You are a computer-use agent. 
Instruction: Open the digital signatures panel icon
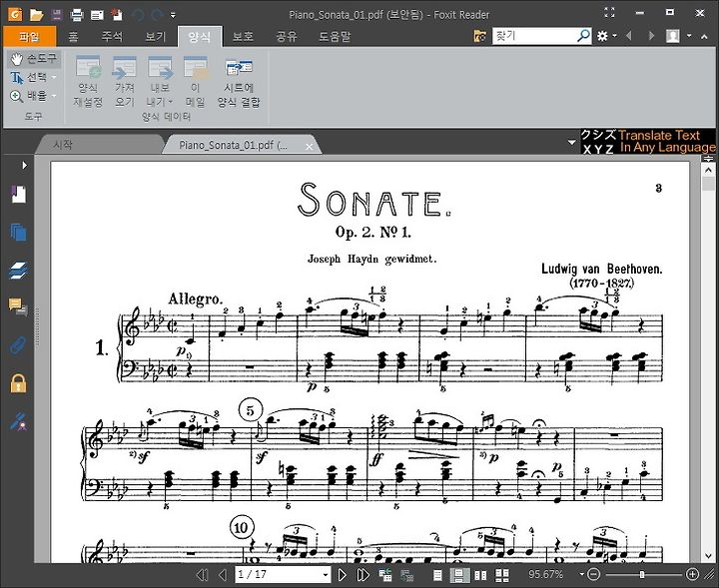point(18,421)
